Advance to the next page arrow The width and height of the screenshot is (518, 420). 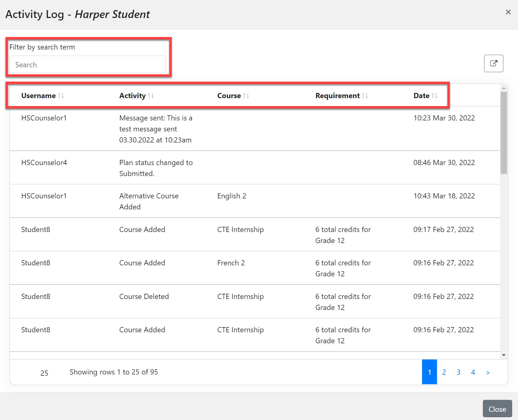[488, 372]
